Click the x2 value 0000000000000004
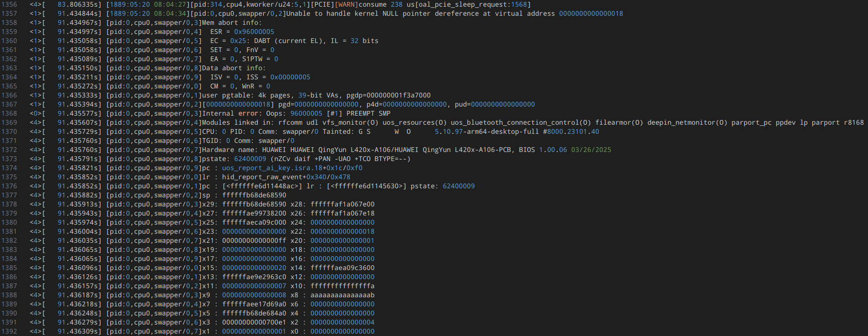 tap(342, 322)
